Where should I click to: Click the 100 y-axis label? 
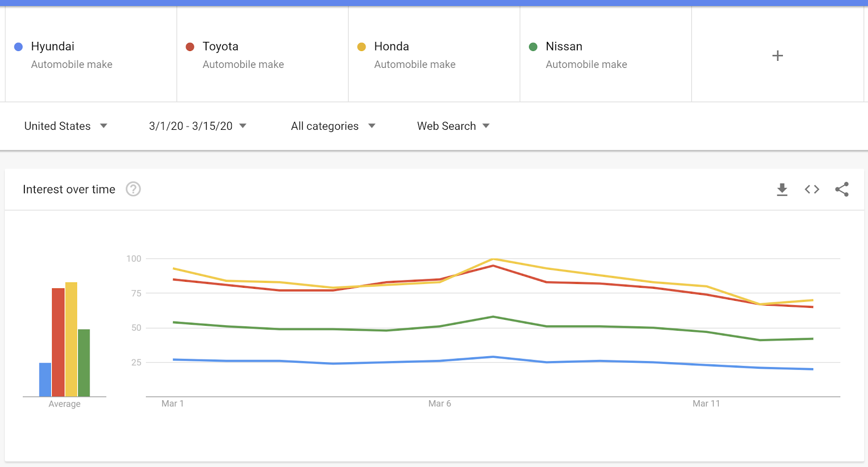point(134,258)
